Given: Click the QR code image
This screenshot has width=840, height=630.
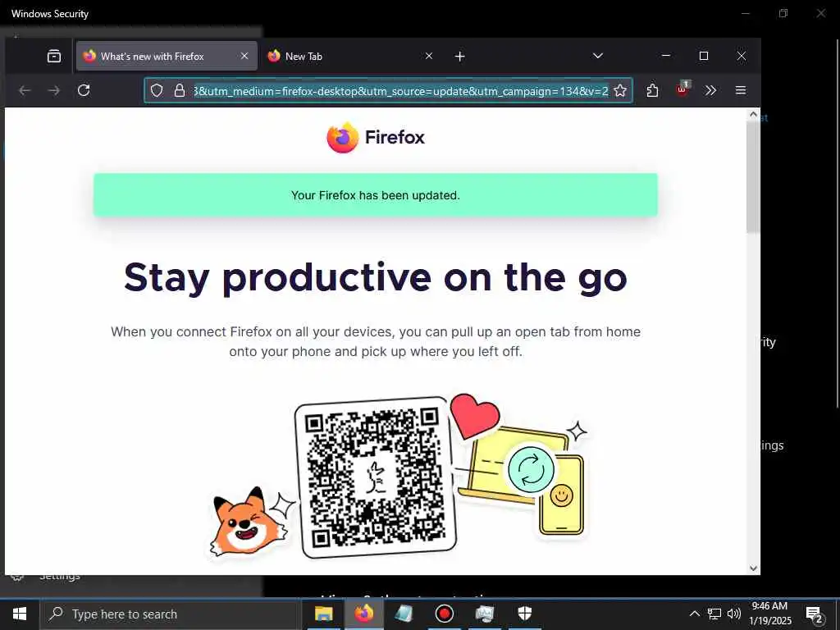Looking at the screenshot, I should point(375,477).
